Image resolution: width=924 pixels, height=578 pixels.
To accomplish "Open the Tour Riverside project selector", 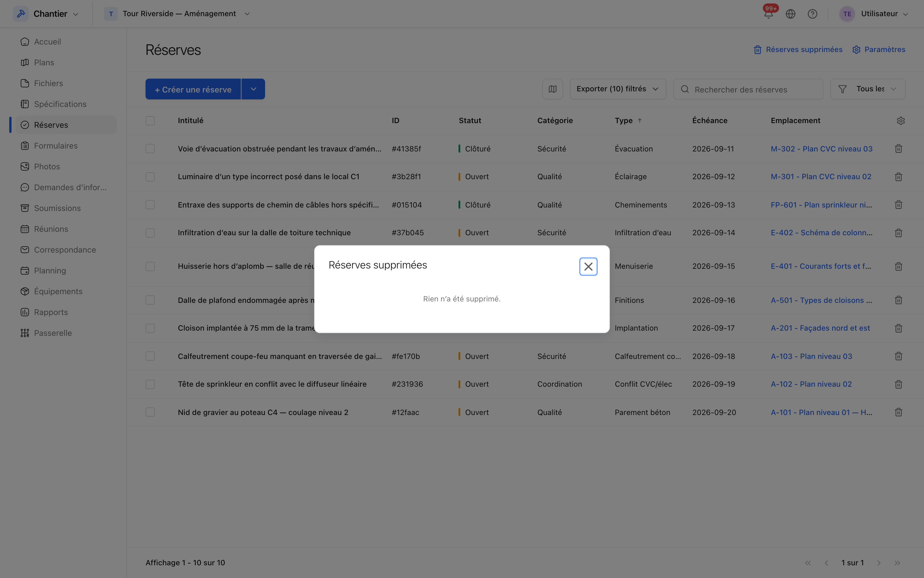I will click(x=177, y=14).
